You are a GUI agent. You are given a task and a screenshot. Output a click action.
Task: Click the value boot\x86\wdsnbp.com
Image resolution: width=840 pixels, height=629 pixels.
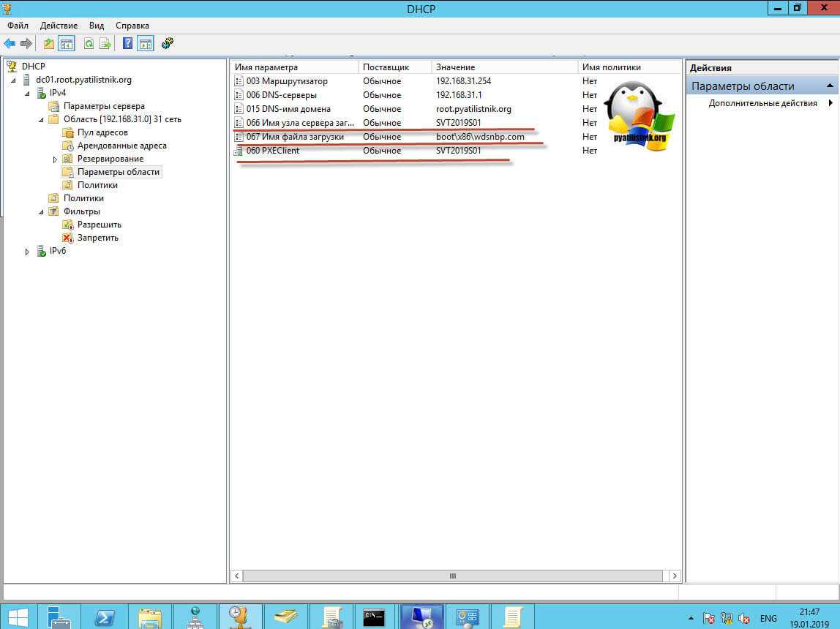[x=480, y=137]
